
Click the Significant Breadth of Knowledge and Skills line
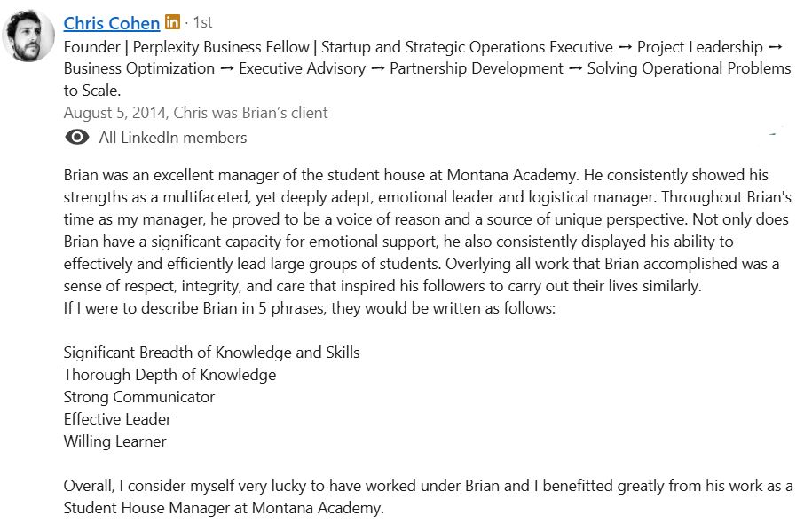[x=211, y=353]
